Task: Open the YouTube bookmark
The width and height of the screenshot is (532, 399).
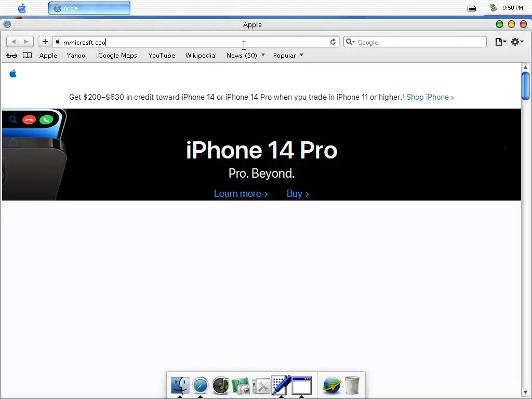Action: (162, 55)
